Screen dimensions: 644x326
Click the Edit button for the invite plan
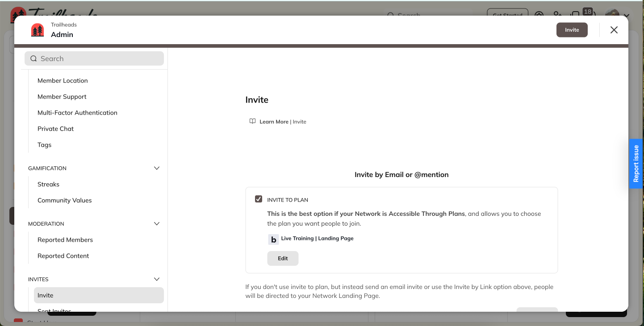click(x=283, y=258)
